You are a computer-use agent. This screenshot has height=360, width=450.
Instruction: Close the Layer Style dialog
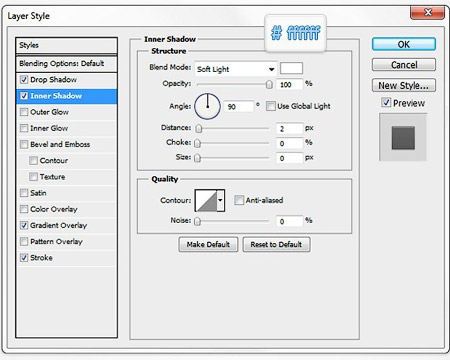click(x=428, y=12)
